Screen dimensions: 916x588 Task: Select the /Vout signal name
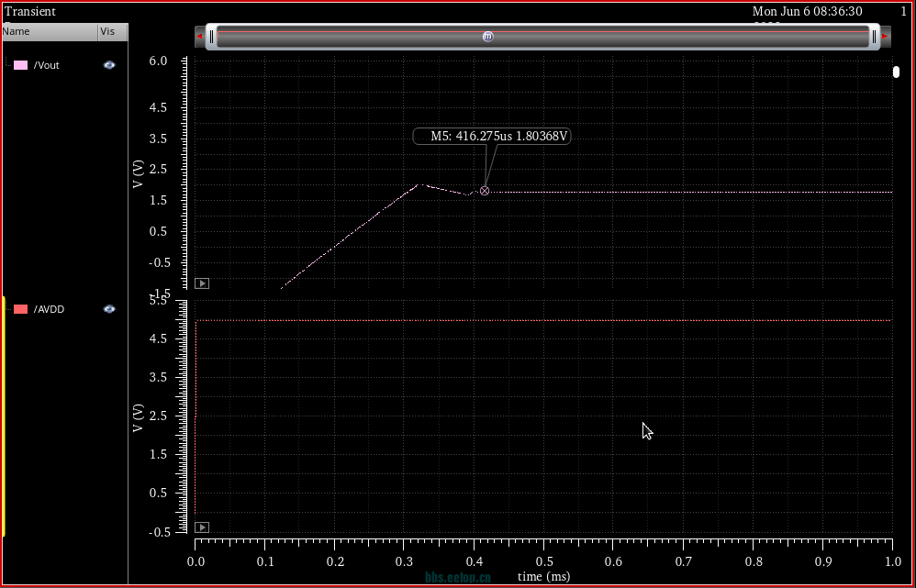47,65
